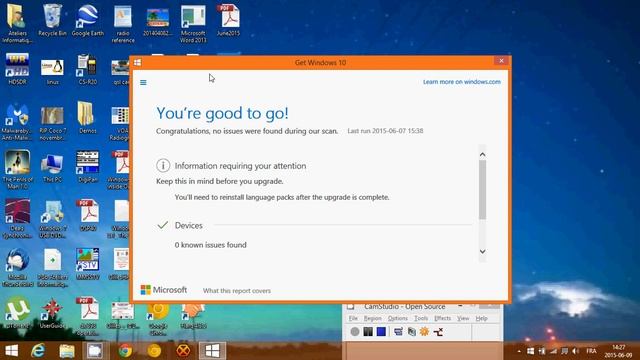Click the scrollbar up arrow in report
Screen dimensions: 640x360
482,154
